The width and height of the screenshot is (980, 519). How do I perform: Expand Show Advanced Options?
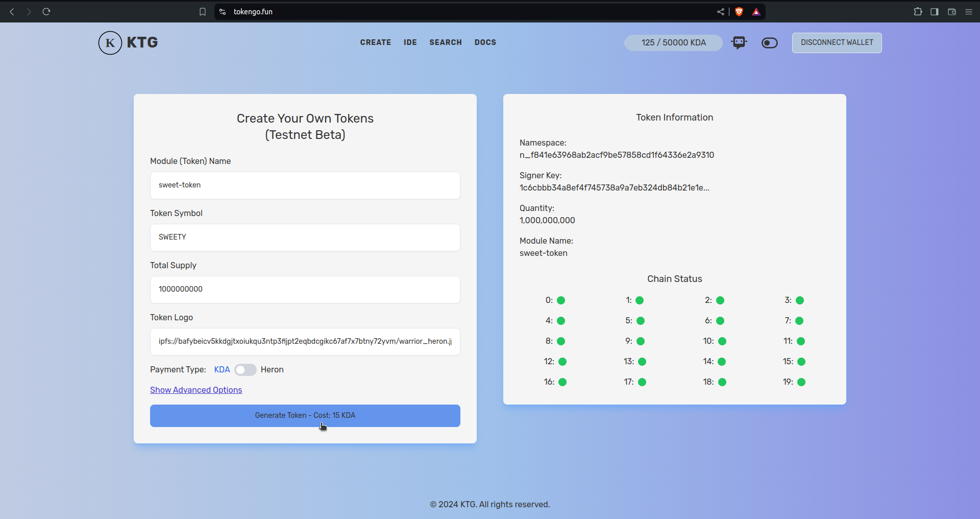click(x=196, y=390)
